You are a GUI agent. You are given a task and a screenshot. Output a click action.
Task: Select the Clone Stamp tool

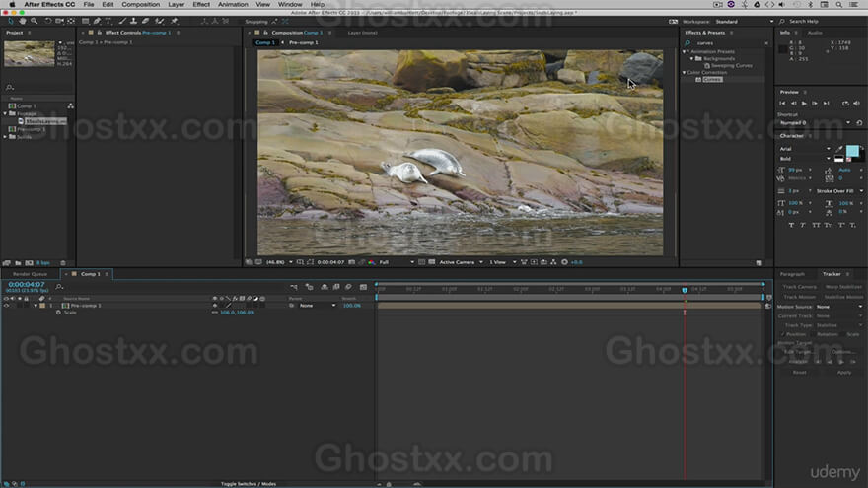[x=133, y=21]
